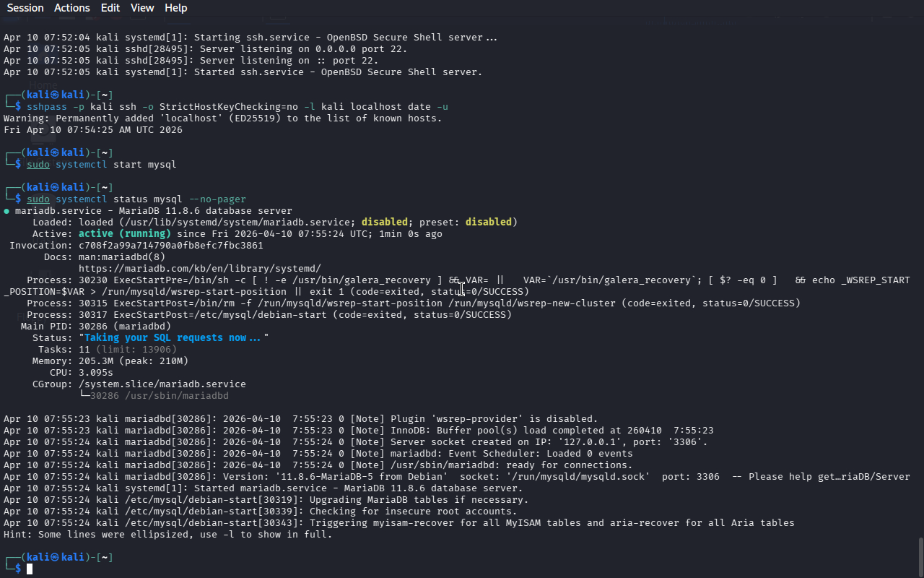Click the "Hint: Some lines were ellipsized" line
This screenshot has height=578, width=924.
click(167, 535)
